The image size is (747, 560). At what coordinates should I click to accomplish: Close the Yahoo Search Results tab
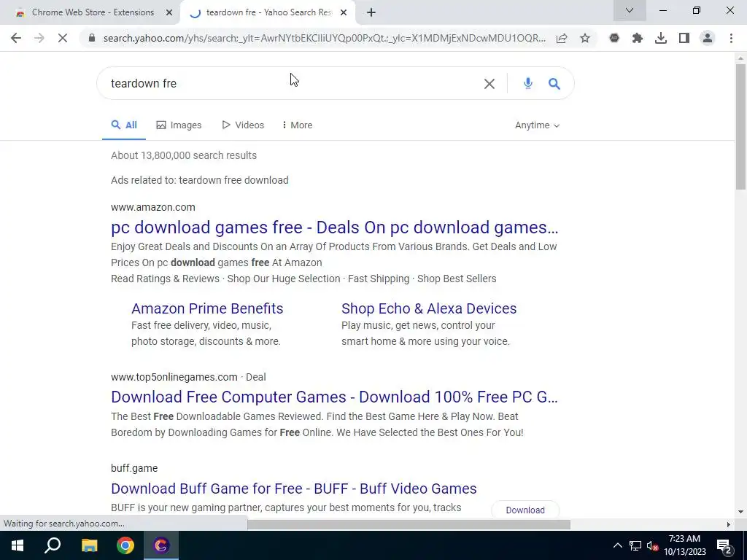[344, 12]
